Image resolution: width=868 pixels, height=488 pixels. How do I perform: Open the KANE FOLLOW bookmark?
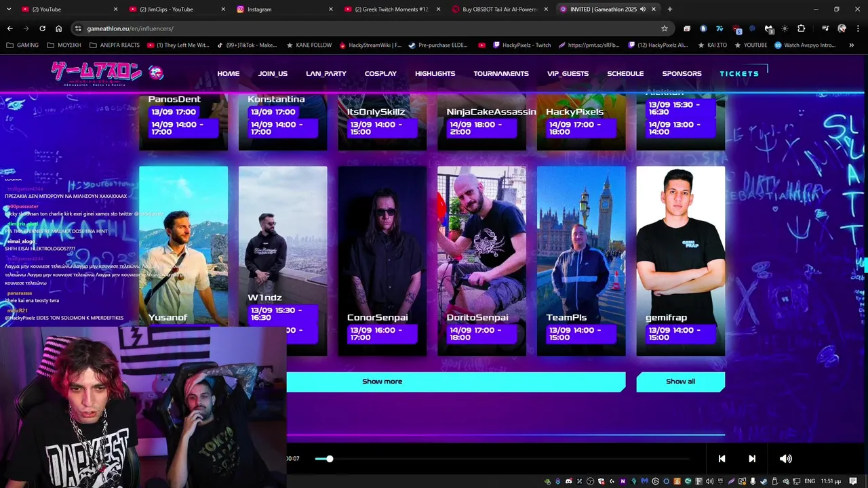[309, 45]
